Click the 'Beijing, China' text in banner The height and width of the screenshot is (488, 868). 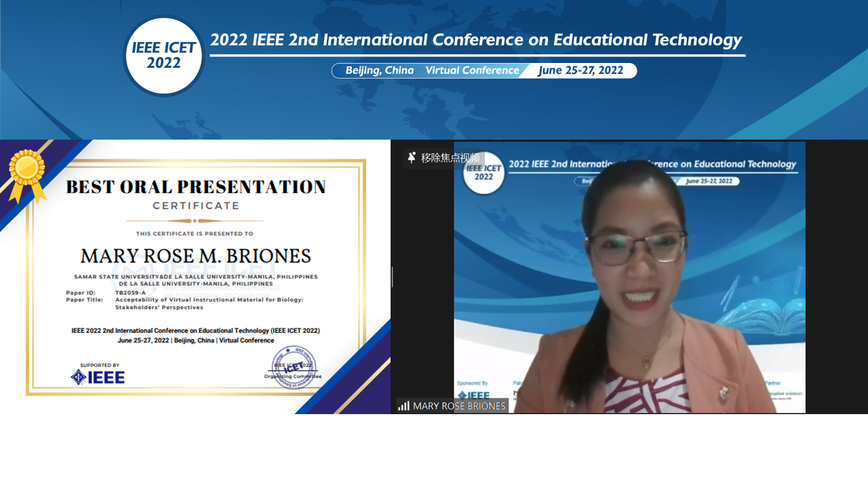[x=380, y=70]
